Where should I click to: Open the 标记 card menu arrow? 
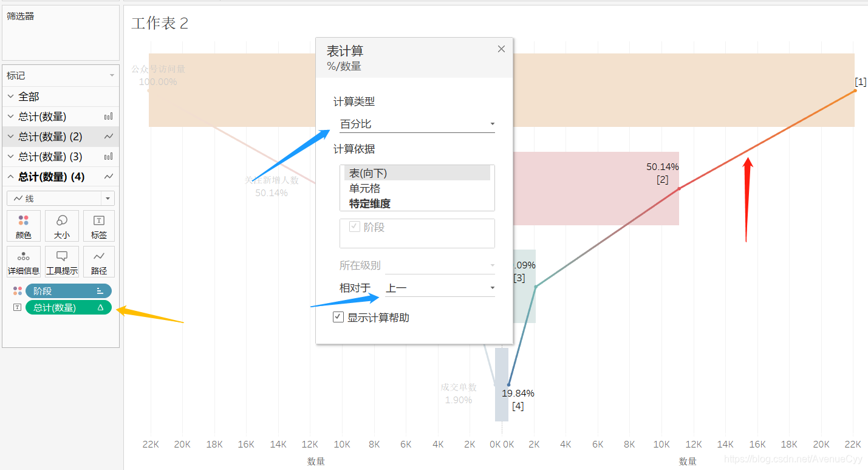click(x=112, y=76)
